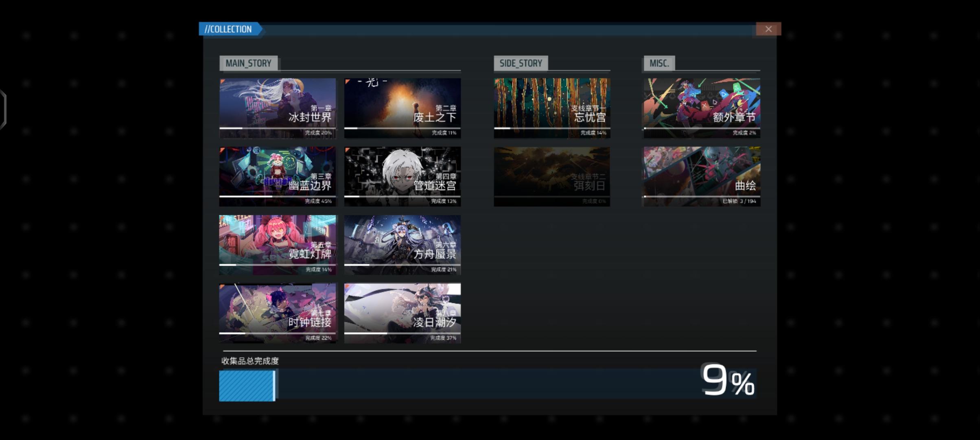Close the collection window
The height and width of the screenshot is (440, 980).
(x=768, y=29)
